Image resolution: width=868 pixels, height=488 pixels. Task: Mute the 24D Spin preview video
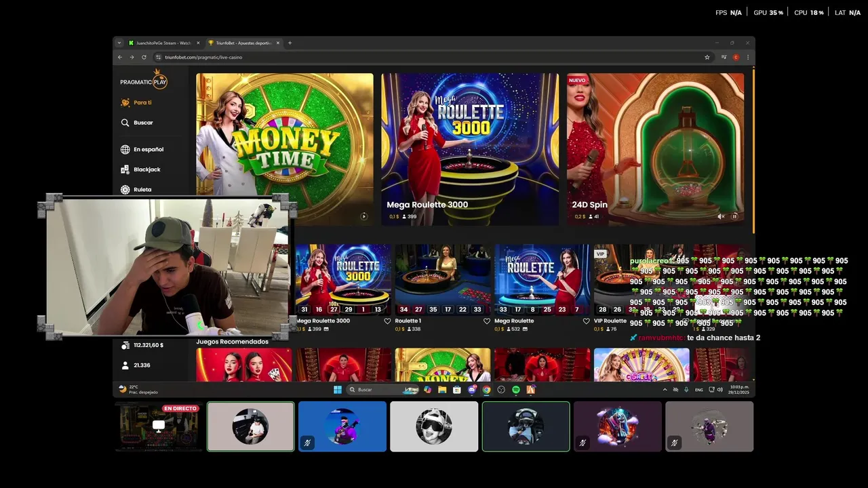pos(722,217)
